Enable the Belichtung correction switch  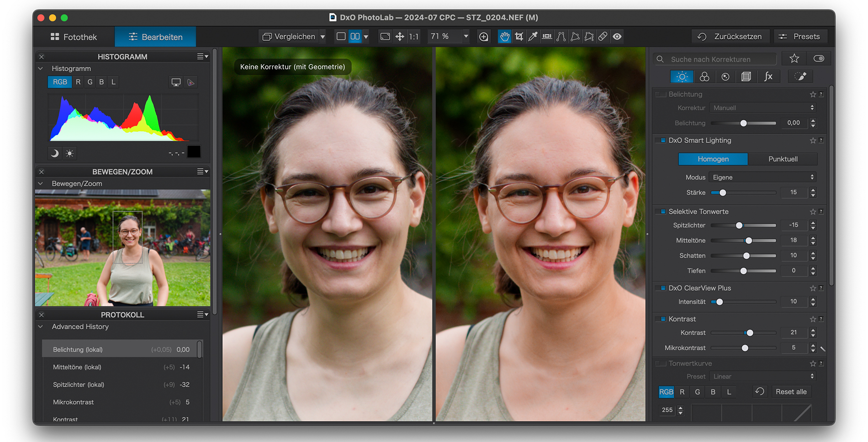(x=661, y=95)
